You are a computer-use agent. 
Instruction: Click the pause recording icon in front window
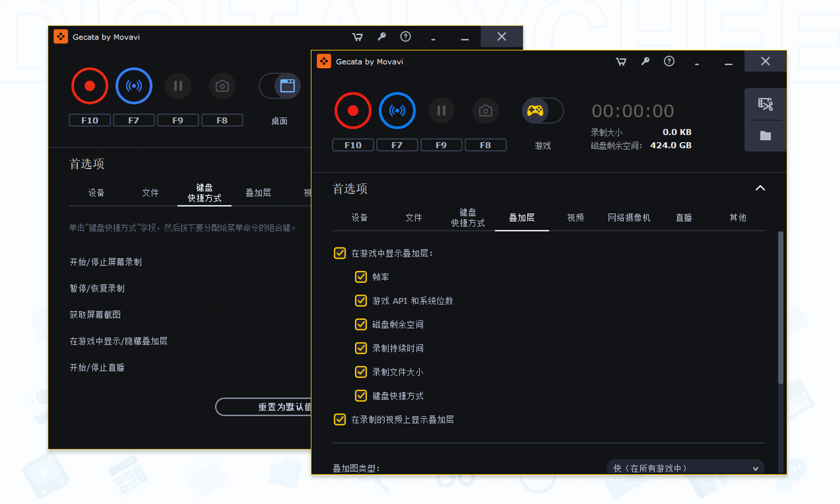(x=441, y=111)
